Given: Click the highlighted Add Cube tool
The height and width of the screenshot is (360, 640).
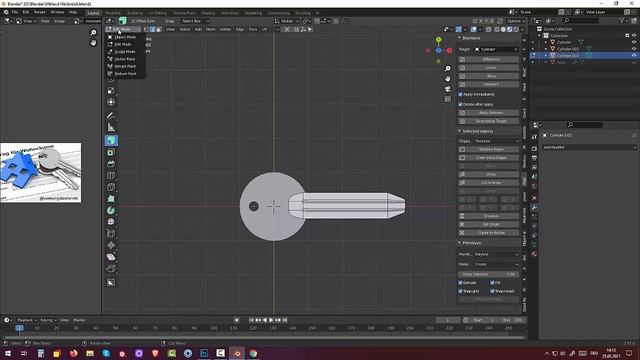Looking at the screenshot, I should point(111,140).
